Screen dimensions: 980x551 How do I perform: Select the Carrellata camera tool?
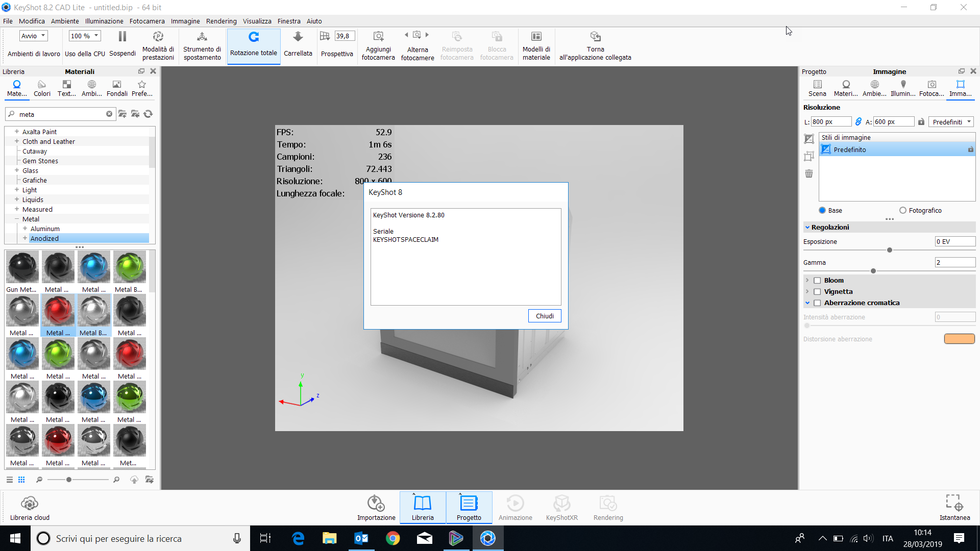click(x=298, y=37)
